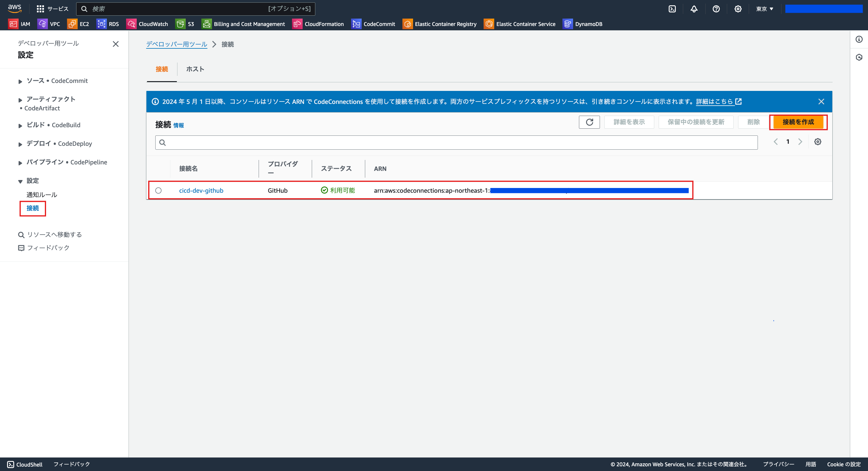Viewport: 868px width, 471px height.
Task: Refresh the connections list
Action: 589,122
